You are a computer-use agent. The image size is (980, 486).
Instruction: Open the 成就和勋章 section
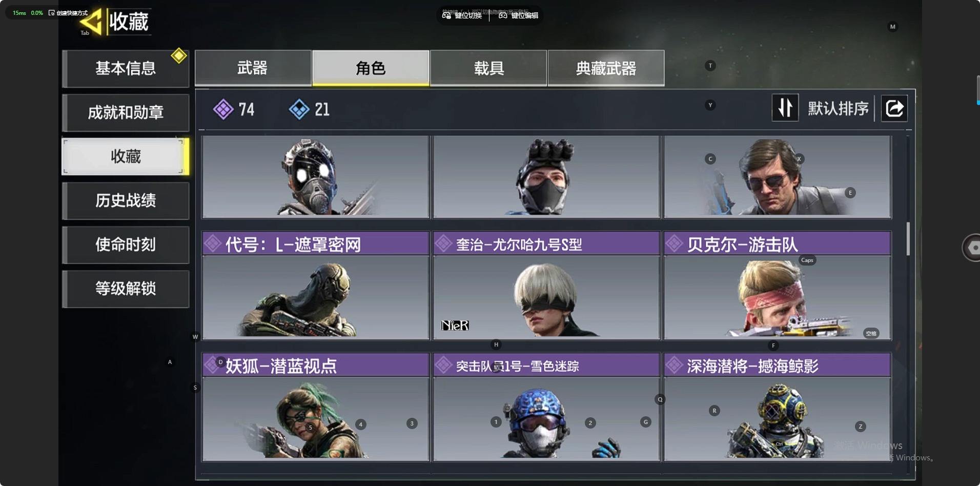pyautogui.click(x=126, y=112)
